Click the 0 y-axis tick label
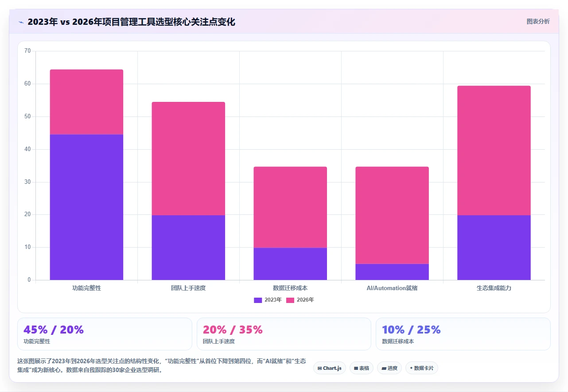The image size is (568, 392). [x=29, y=280]
